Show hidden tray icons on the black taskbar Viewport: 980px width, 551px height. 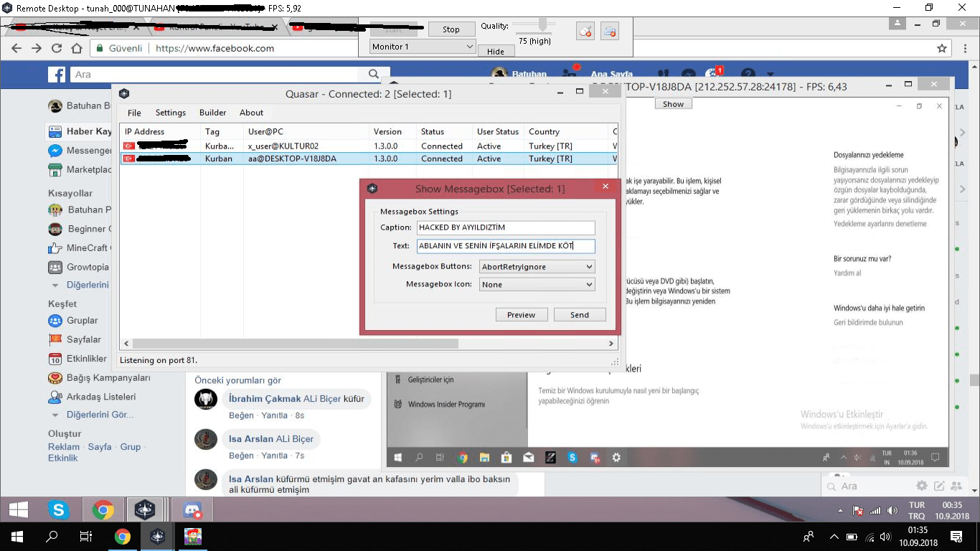click(834, 537)
